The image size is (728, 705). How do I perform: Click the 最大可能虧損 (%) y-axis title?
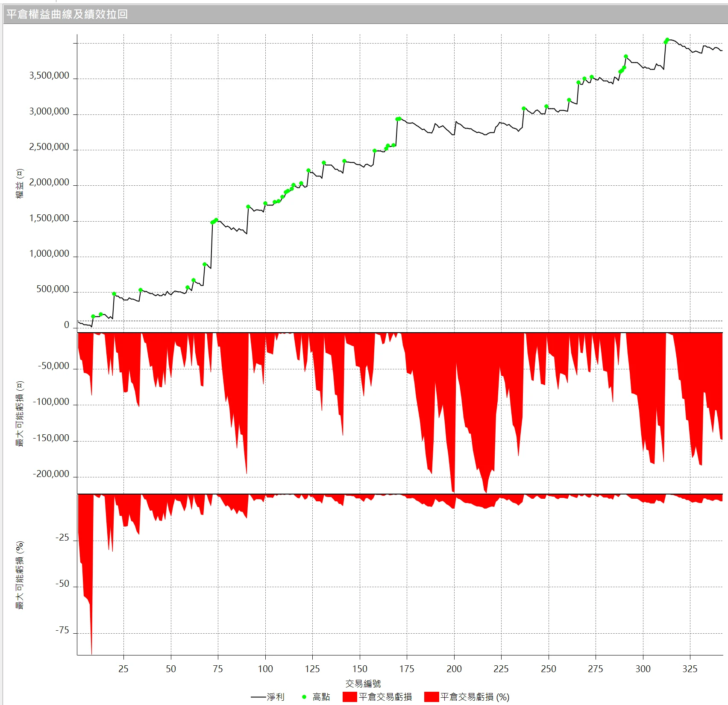(20, 575)
